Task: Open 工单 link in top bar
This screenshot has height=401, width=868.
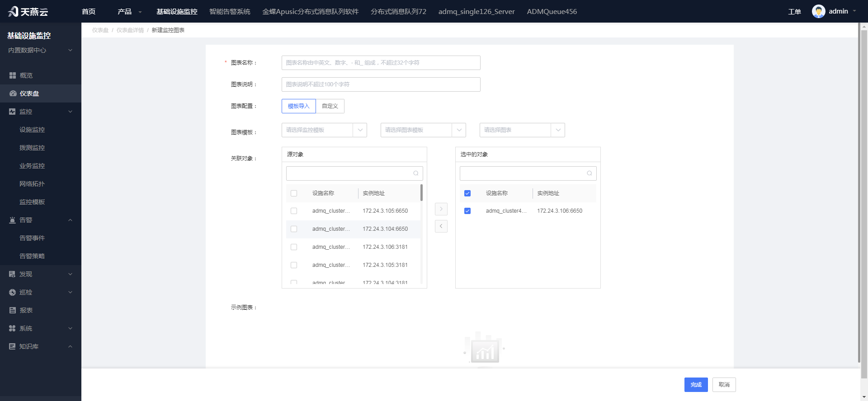Action: pyautogui.click(x=794, y=12)
